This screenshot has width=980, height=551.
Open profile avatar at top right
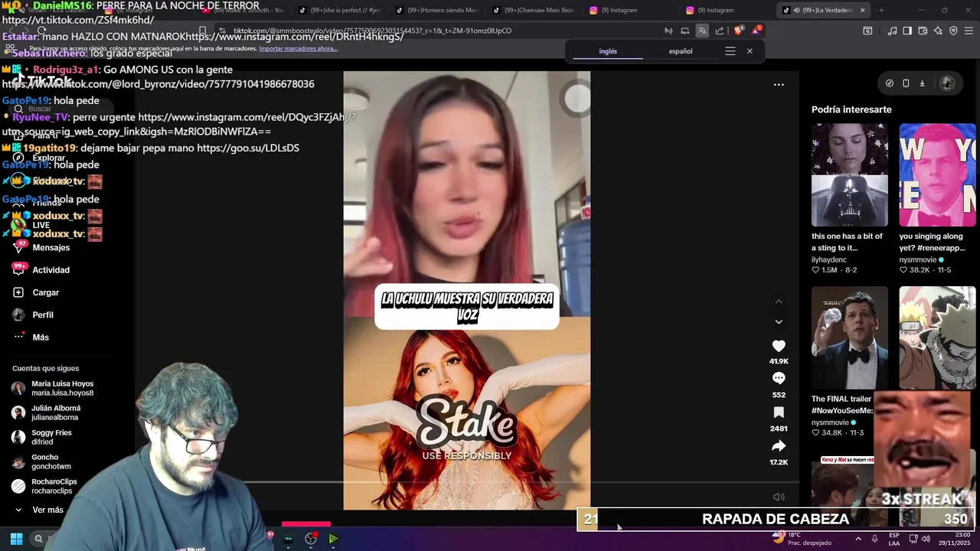947,83
